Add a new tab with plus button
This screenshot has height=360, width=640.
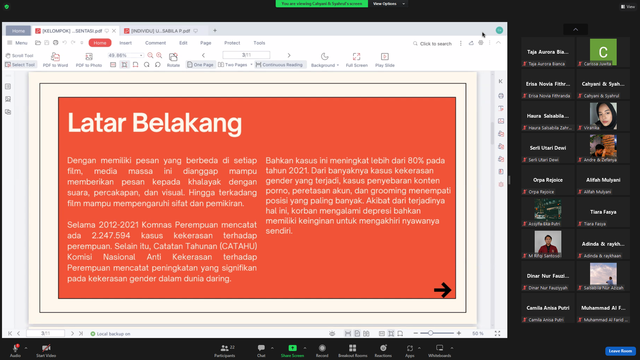point(215,31)
